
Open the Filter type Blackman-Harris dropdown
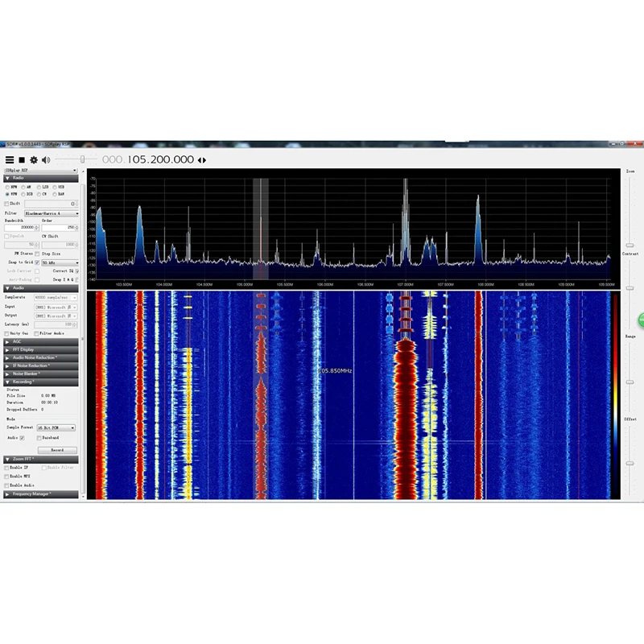52,213
